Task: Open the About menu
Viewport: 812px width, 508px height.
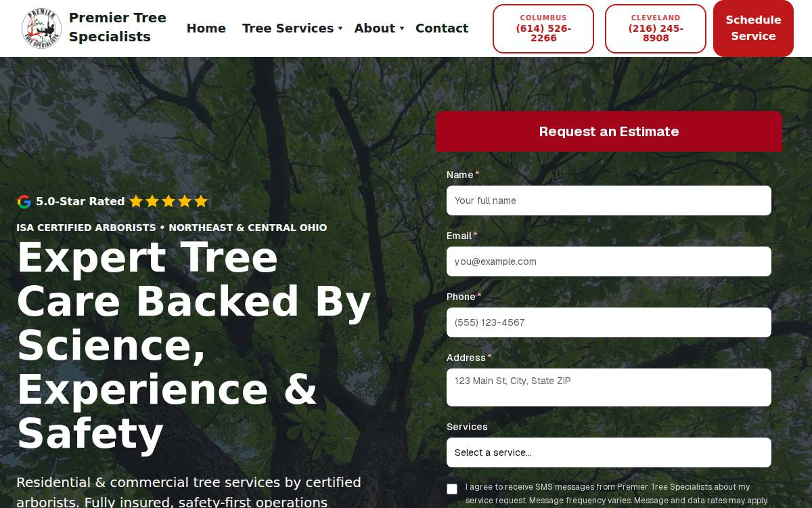Action: 375,28
